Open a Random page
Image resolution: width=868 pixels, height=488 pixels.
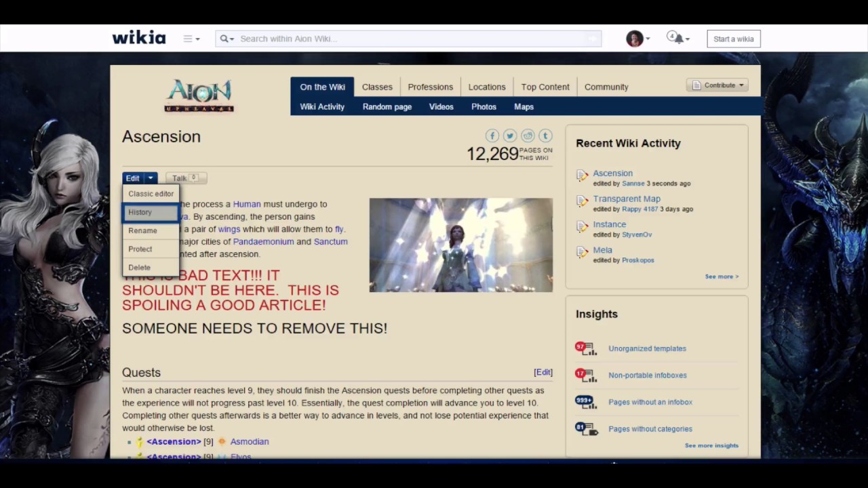click(x=387, y=106)
